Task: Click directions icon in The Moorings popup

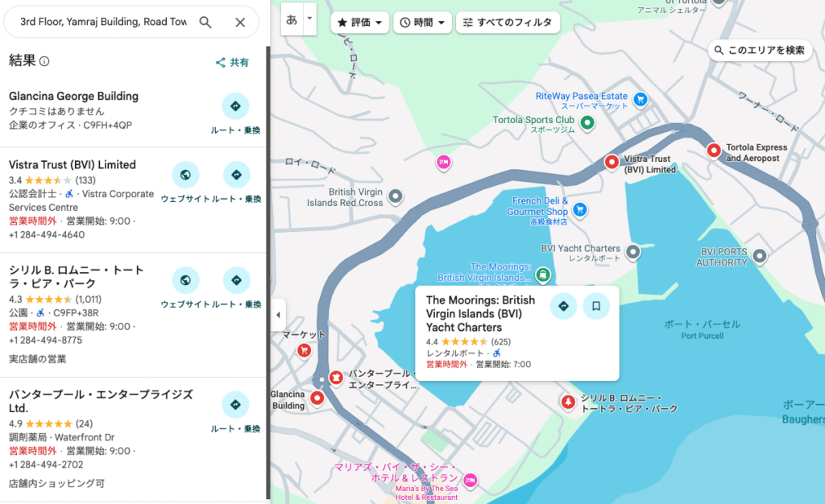Action: 563,306
